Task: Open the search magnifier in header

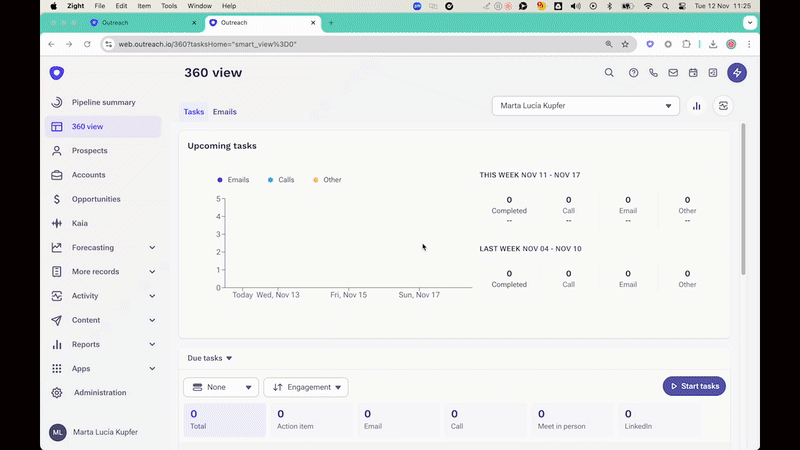Action: (609, 73)
